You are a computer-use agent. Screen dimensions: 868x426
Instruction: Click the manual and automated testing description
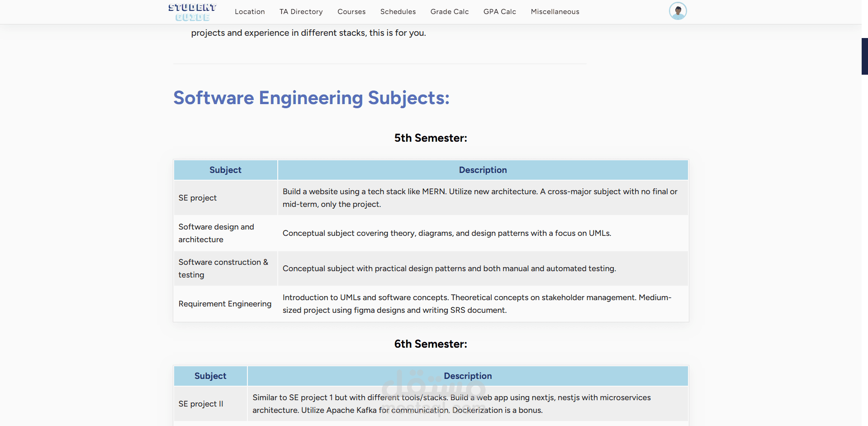(x=449, y=268)
